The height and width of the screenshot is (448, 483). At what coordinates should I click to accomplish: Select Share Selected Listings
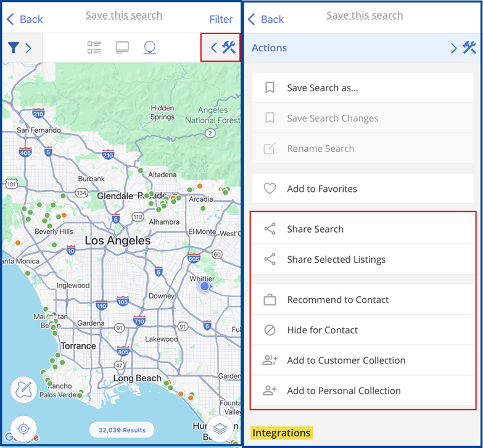point(363,259)
